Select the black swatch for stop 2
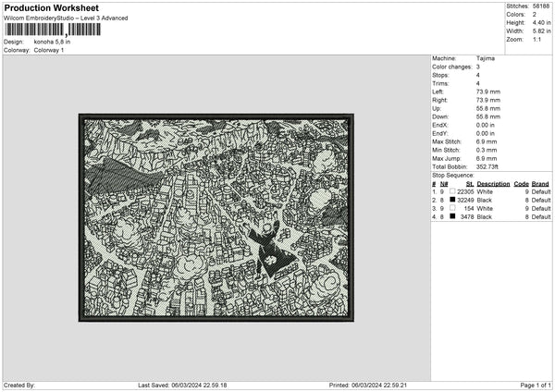This screenshot has width=555, height=392. tap(452, 200)
